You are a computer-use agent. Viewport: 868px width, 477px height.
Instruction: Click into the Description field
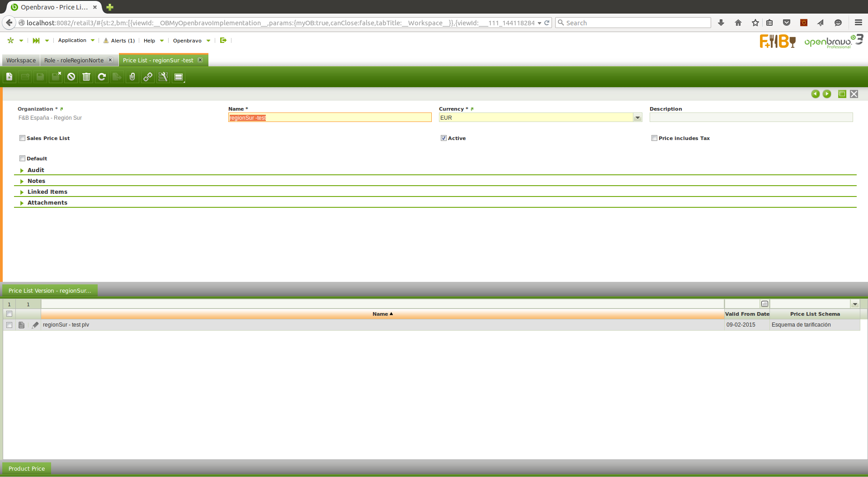pos(750,118)
